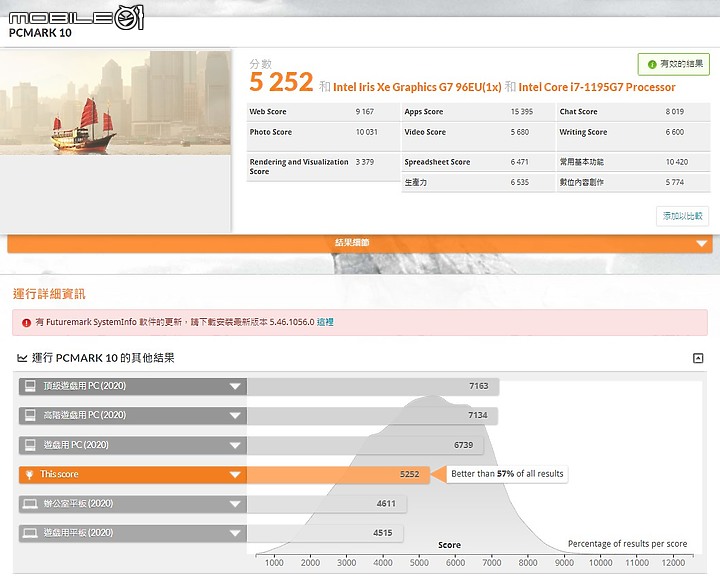Click the 有效的結果 badge
Image resolution: width=720 pixels, height=582 pixels.
(x=674, y=64)
